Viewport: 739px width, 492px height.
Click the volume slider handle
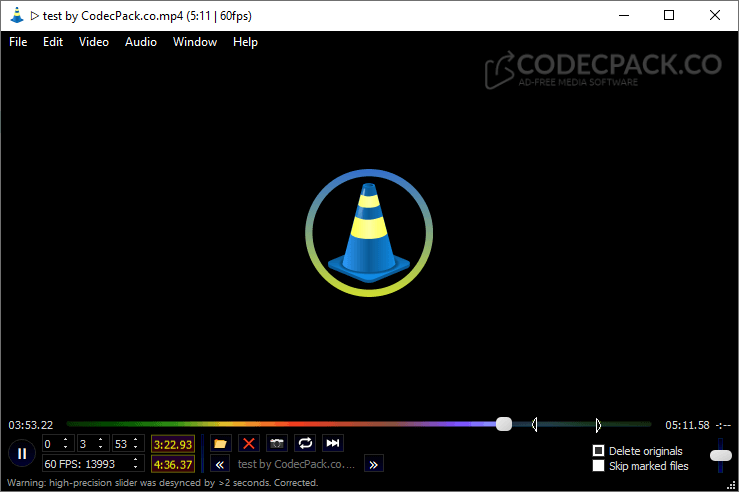pos(721,455)
